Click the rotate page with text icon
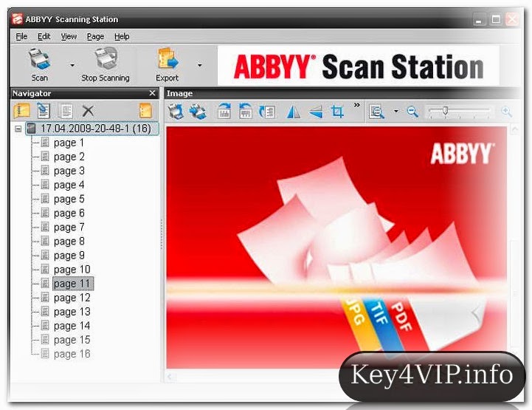The height and width of the screenshot is (410, 532). [267, 112]
